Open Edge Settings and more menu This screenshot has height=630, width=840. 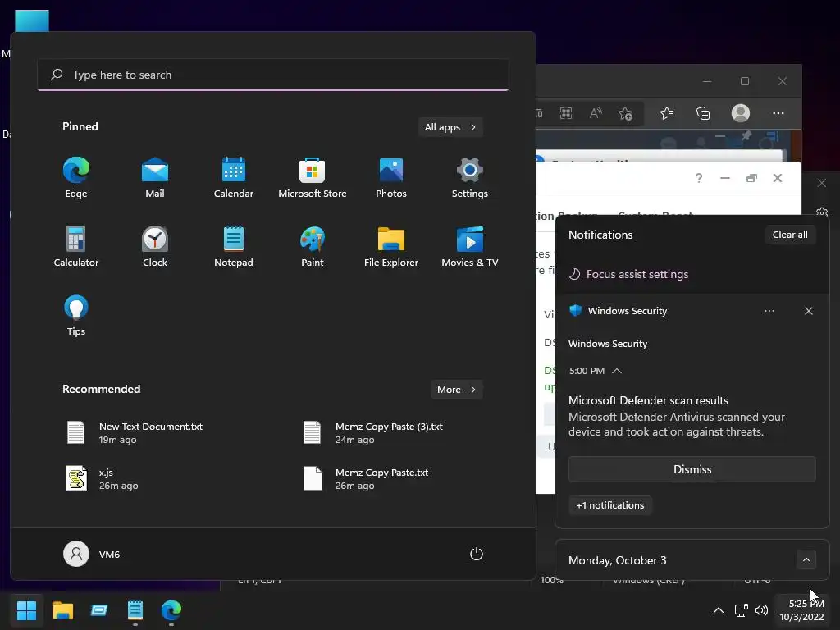pos(778,113)
